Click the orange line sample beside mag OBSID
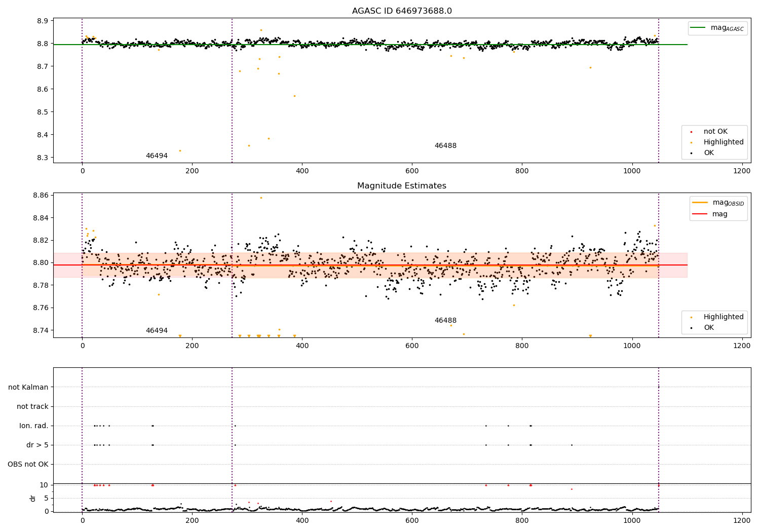This screenshot has width=760, height=532. coord(700,203)
